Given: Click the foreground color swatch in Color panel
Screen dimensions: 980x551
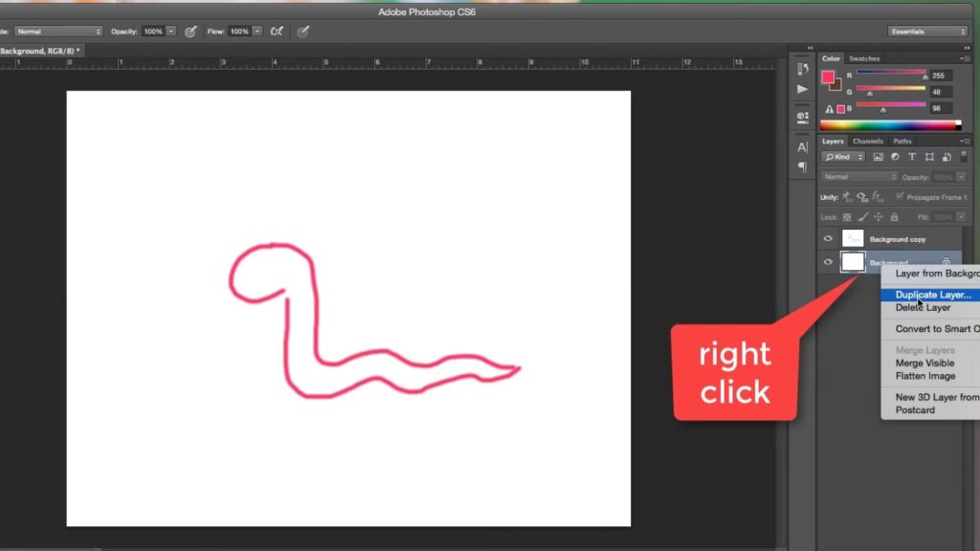Looking at the screenshot, I should 828,77.
